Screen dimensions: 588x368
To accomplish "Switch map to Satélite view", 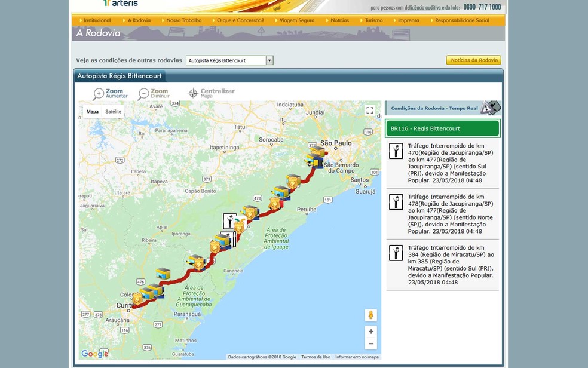I will 113,112.
